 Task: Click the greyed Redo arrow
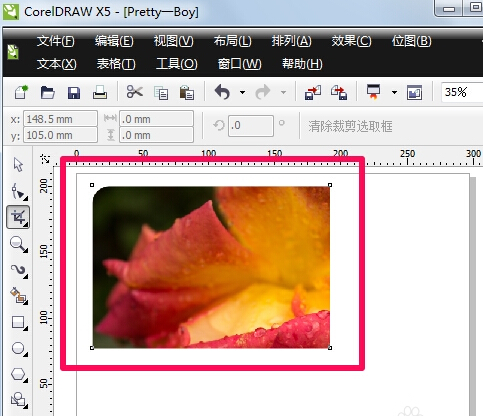coord(263,92)
